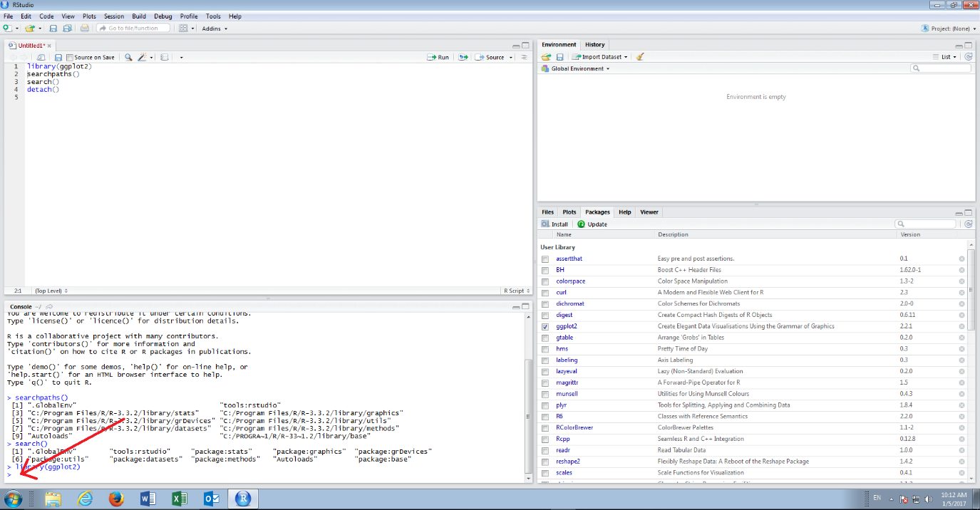Check the readr package checkbox
Image resolution: width=980 pixels, height=510 pixels.
[x=545, y=450]
